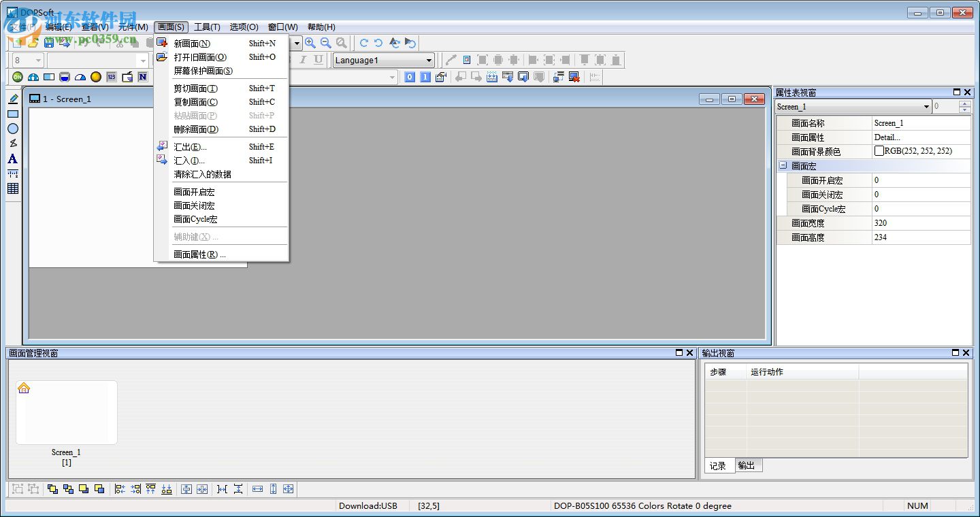This screenshot has height=517, width=980.
Task: Insert the meter gauge element icon
Action: [x=80, y=77]
